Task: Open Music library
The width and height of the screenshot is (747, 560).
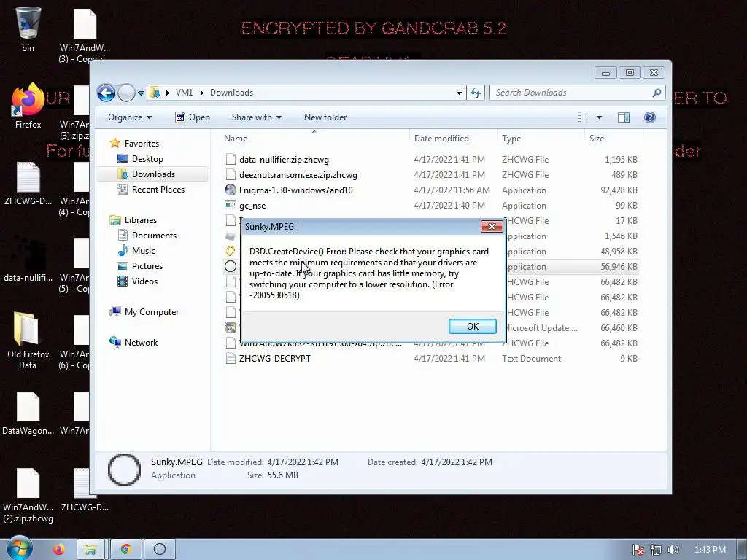Action: pos(144,251)
